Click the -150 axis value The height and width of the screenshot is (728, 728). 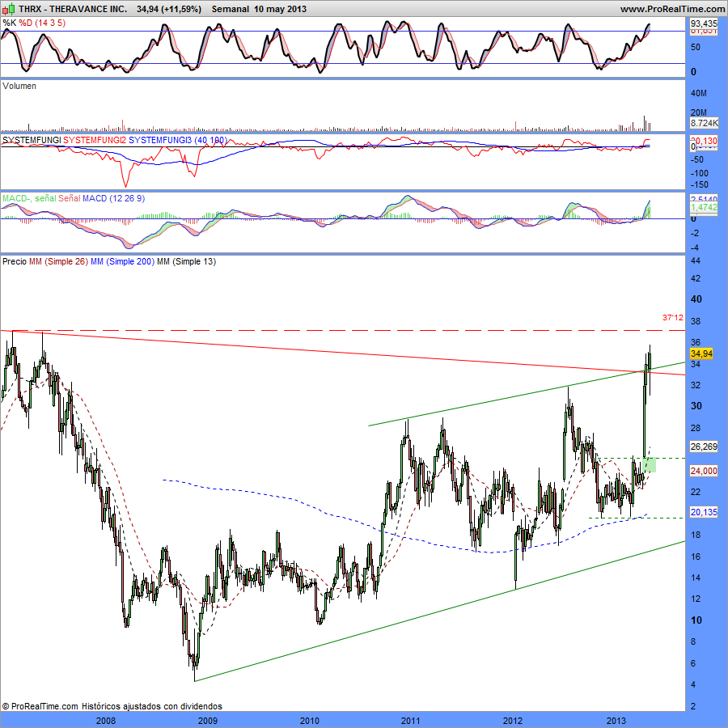point(700,184)
